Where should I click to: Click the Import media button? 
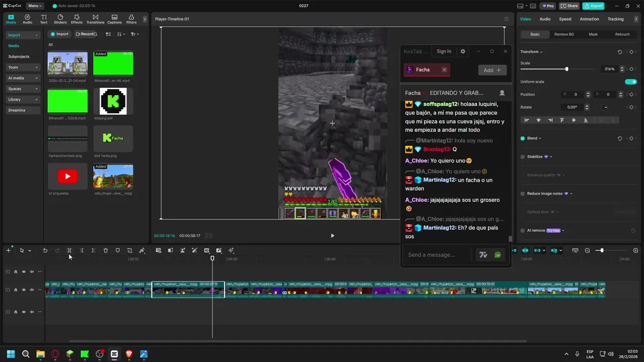pyautogui.click(x=59, y=34)
